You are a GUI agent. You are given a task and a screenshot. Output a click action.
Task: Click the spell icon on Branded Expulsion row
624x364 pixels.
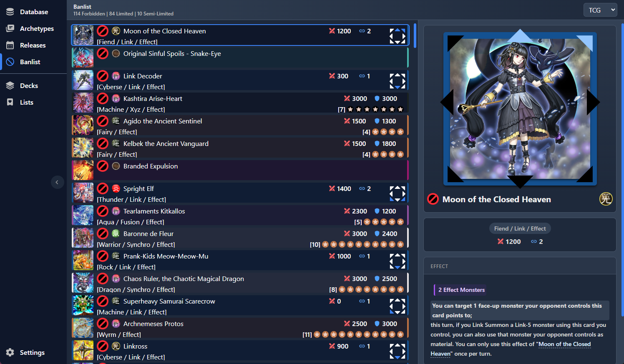[116, 166]
